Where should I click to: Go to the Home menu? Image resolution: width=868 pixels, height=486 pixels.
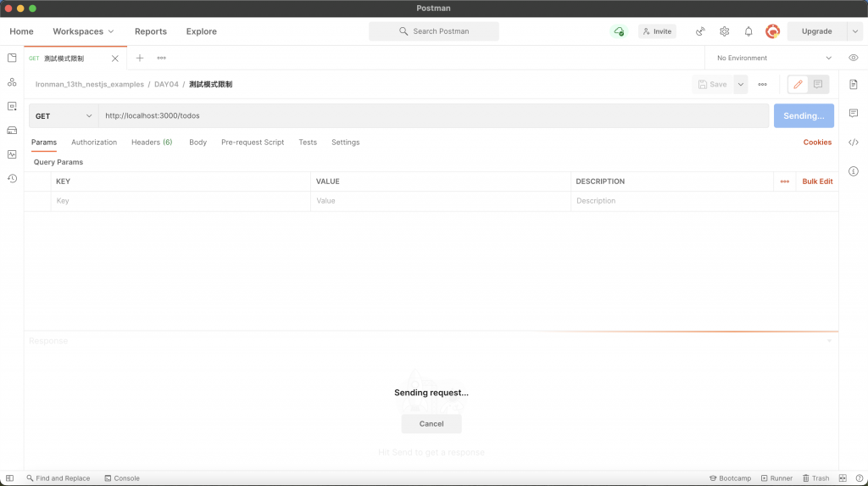click(x=21, y=31)
